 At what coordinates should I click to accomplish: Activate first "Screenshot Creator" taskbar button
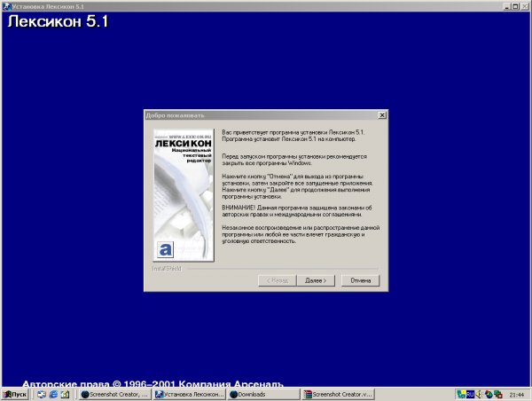point(114,394)
